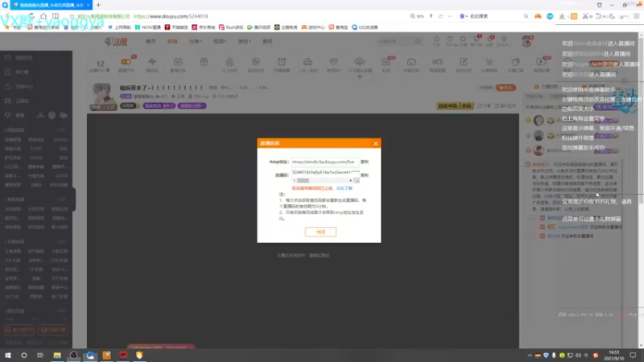Click the alarm clock icon in the streamer toolbar
Screen dimensions: 644x362
pyautogui.click(x=282, y=62)
